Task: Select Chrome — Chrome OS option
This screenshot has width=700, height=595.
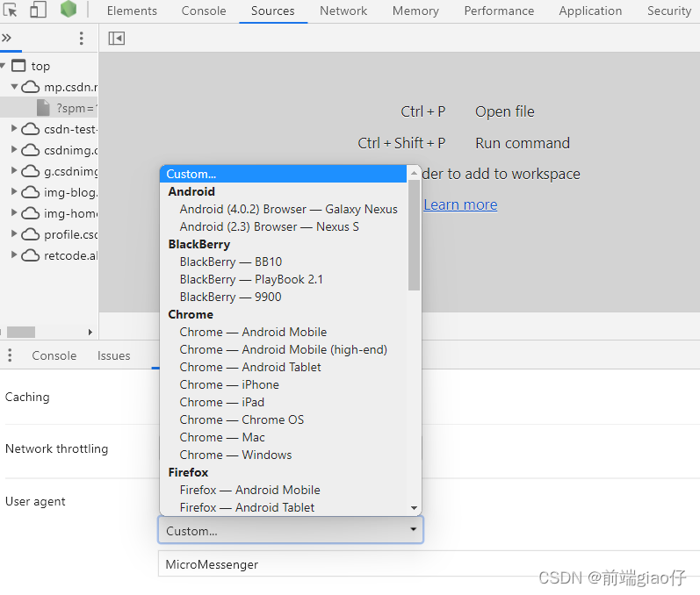Action: 283,419
